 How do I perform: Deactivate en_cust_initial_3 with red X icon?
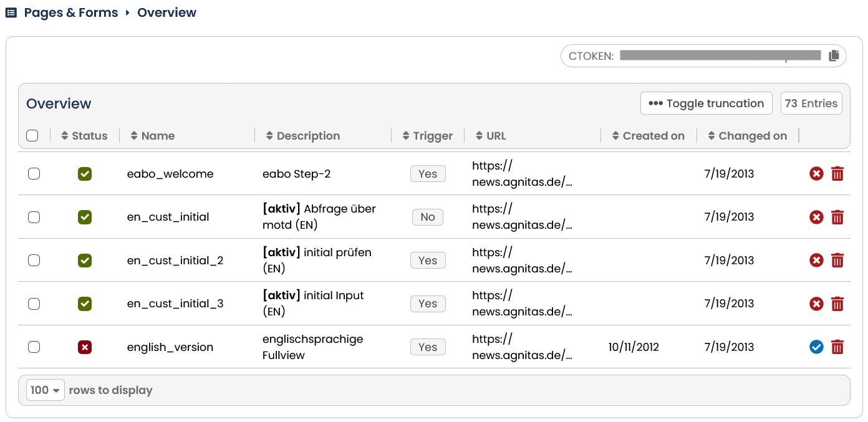(816, 304)
